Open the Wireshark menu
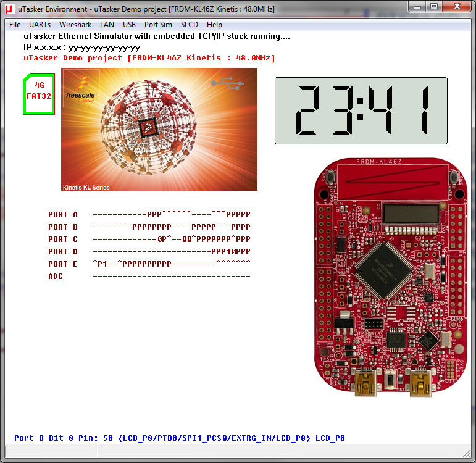The image size is (476, 463). pos(75,25)
